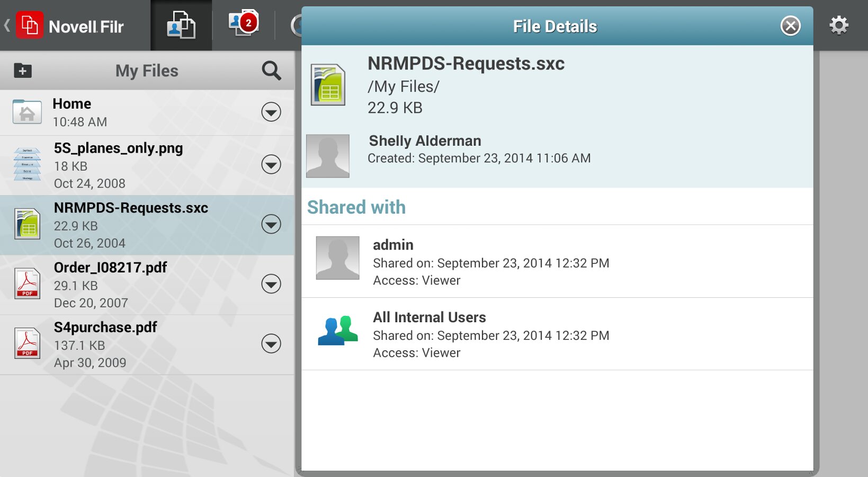This screenshot has height=477, width=868.
Task: Tap the 5S_planes_only.png thumbnail
Action: (27, 165)
